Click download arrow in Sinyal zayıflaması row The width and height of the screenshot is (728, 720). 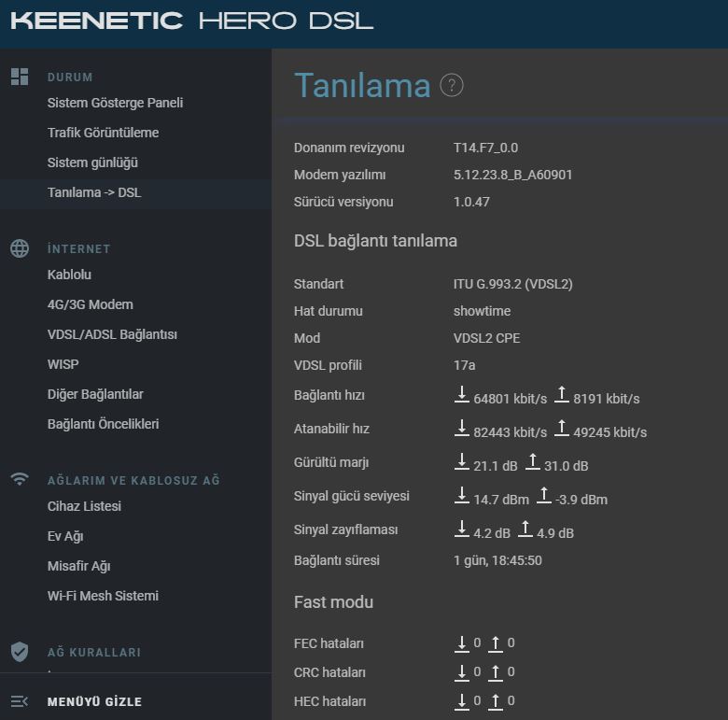pyautogui.click(x=461, y=529)
